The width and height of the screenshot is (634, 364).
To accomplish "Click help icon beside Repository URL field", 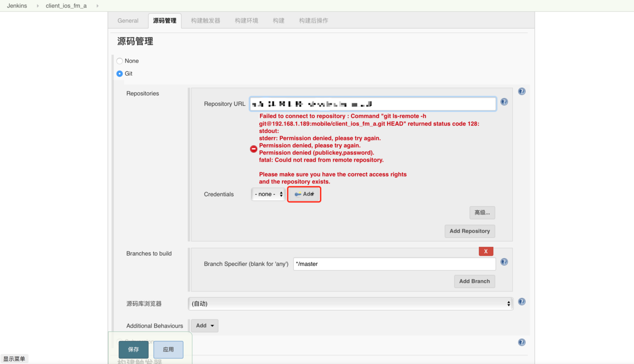I will click(504, 102).
